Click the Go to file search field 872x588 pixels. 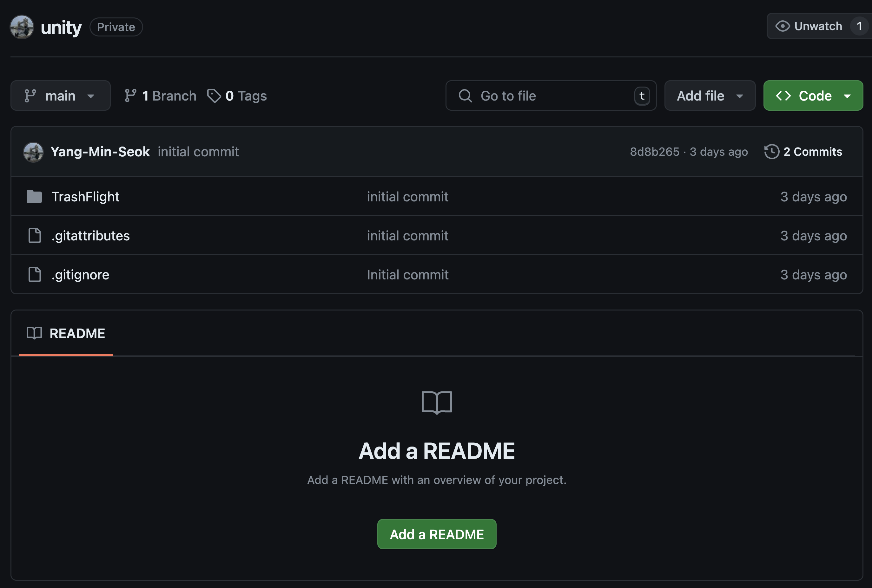coord(544,96)
